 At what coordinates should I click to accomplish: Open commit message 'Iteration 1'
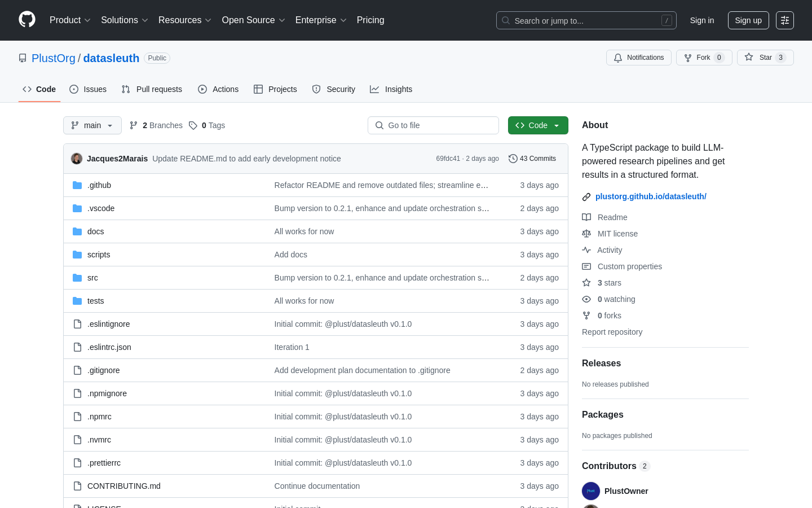click(x=292, y=347)
